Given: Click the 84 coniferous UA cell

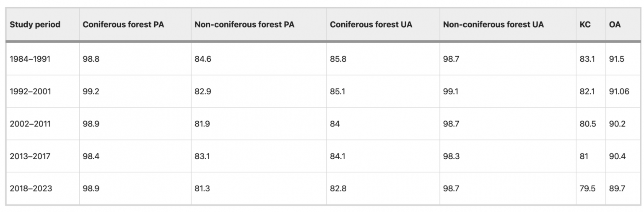Looking at the screenshot, I should pos(335,123).
